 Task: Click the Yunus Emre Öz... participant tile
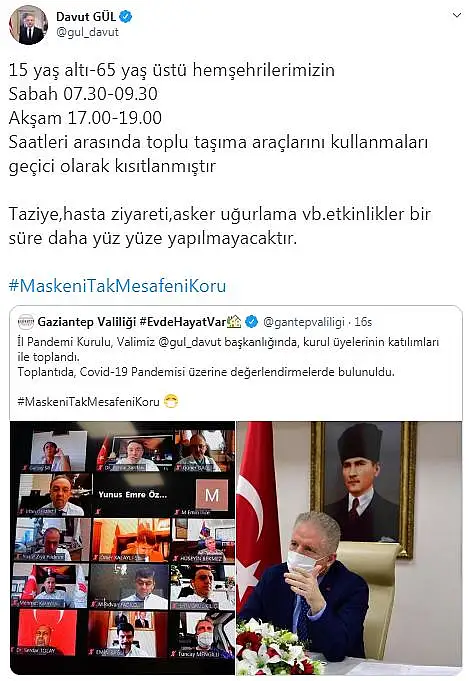click(x=132, y=495)
